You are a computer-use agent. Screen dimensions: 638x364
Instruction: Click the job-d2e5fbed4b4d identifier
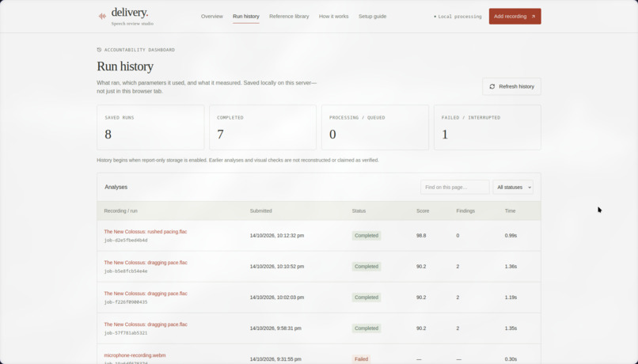pyautogui.click(x=126, y=241)
